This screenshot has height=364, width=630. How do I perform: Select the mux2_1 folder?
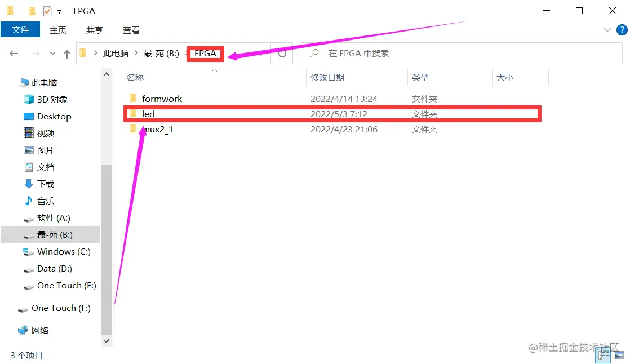[x=158, y=130]
